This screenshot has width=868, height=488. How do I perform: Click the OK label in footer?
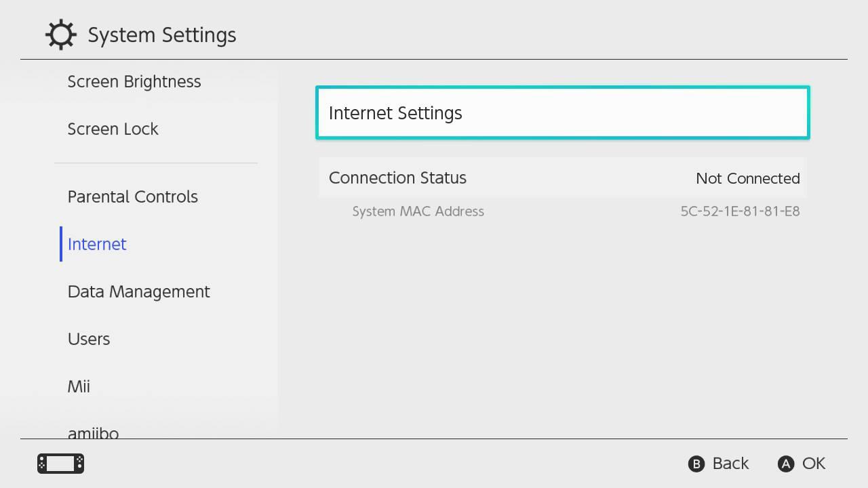[x=814, y=464]
